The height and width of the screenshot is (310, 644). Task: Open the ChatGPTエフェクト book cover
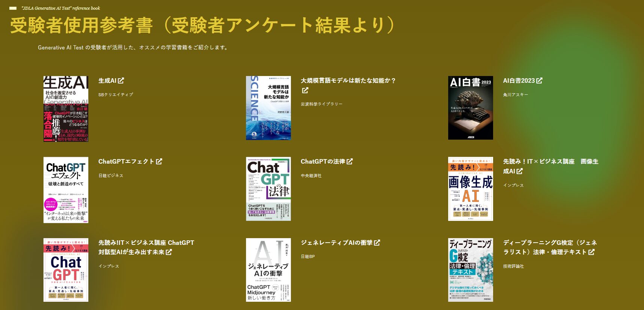66,190
